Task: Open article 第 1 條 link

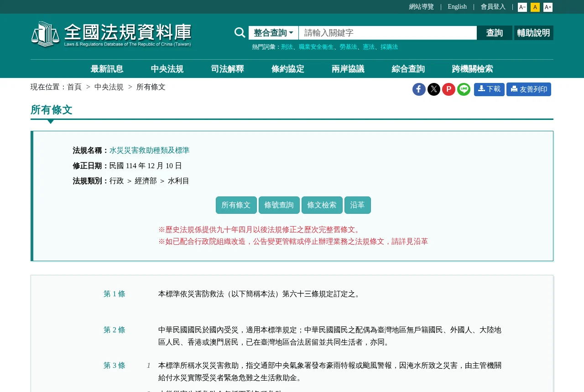Action: coord(115,294)
